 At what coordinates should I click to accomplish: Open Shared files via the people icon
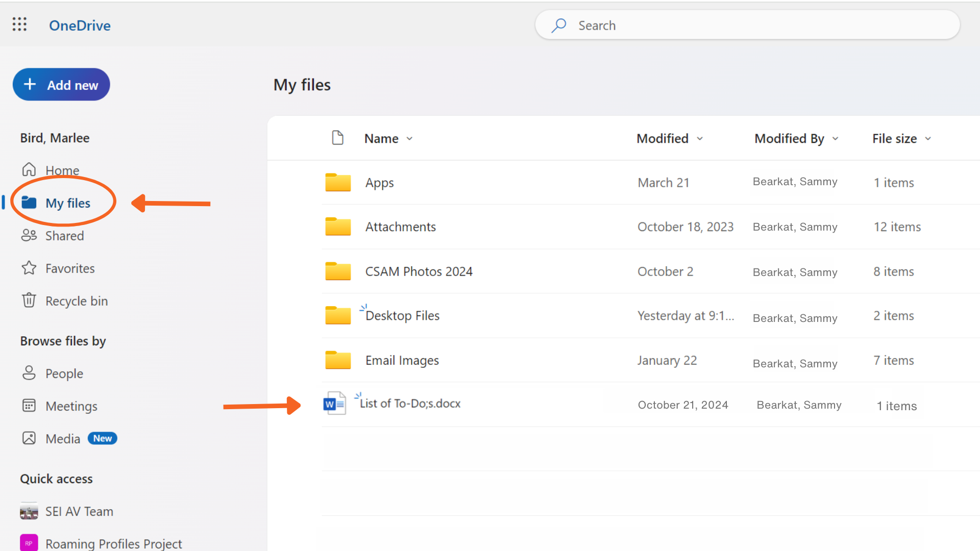29,235
